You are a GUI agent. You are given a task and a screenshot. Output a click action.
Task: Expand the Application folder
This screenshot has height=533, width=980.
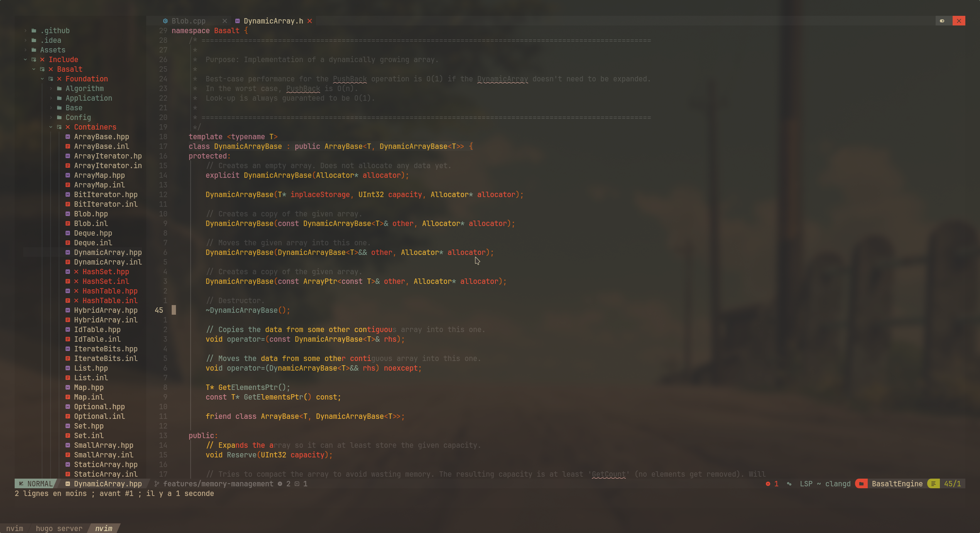click(51, 98)
